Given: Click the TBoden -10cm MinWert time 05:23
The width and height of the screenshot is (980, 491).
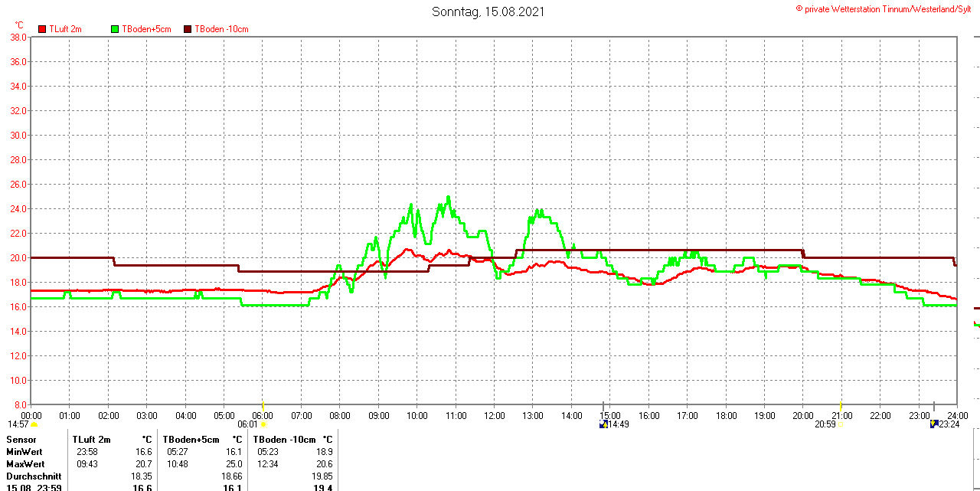Looking at the screenshot, I should click(x=268, y=452).
